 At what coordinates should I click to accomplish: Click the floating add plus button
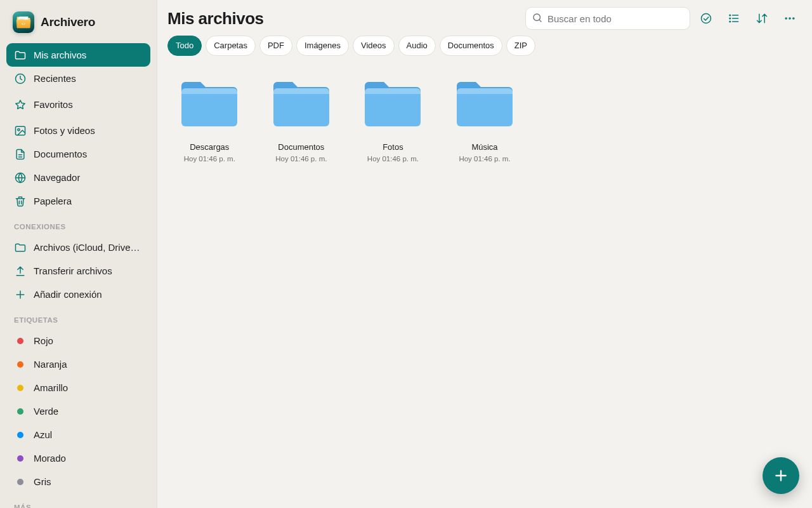(781, 476)
